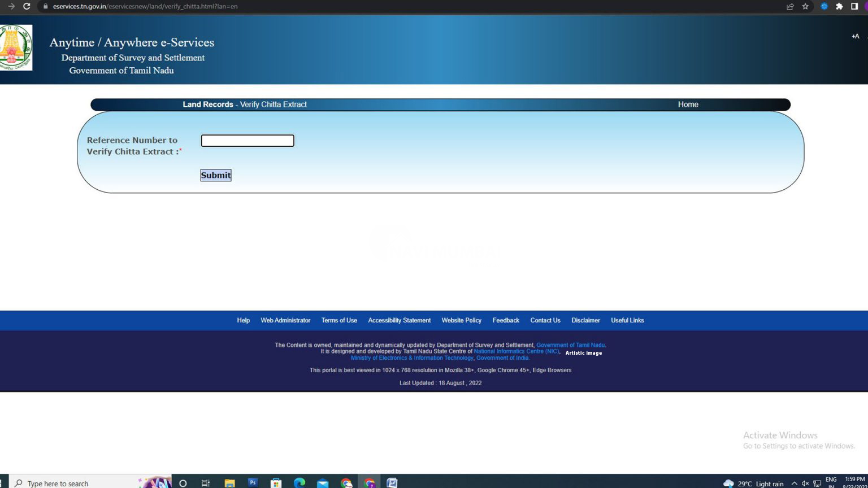This screenshot has width=868, height=488.
Task: Reload the current page
Action: coord(28,7)
